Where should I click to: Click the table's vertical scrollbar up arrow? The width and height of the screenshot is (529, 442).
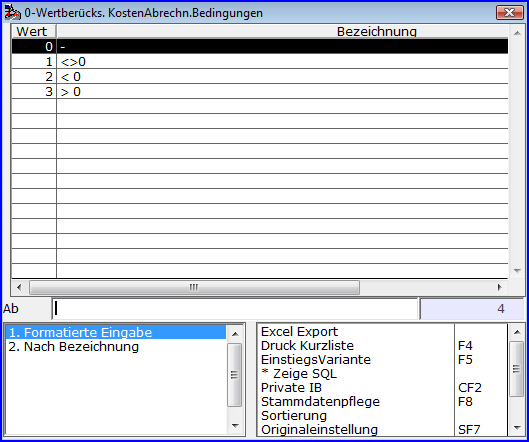517,33
